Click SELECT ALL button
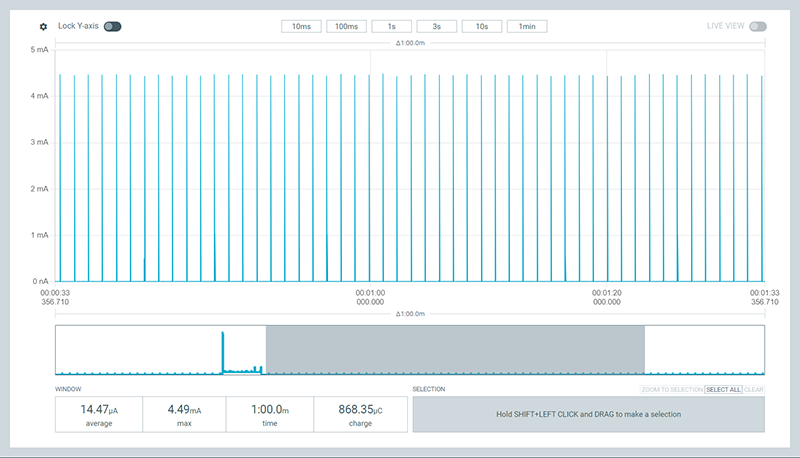 click(723, 390)
